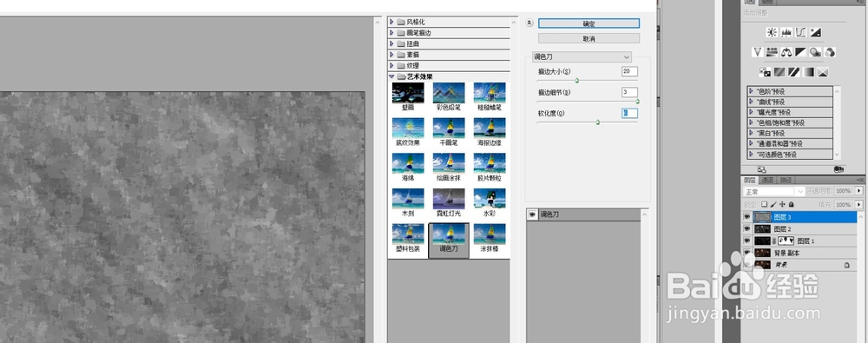
Task: Open the Layers panel options menu
Action: point(861,180)
